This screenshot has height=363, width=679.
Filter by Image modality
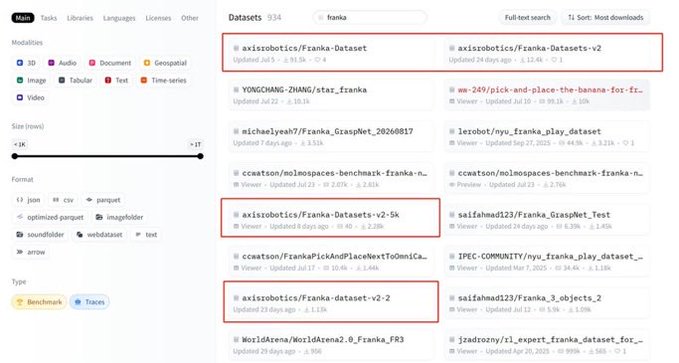[x=31, y=80]
